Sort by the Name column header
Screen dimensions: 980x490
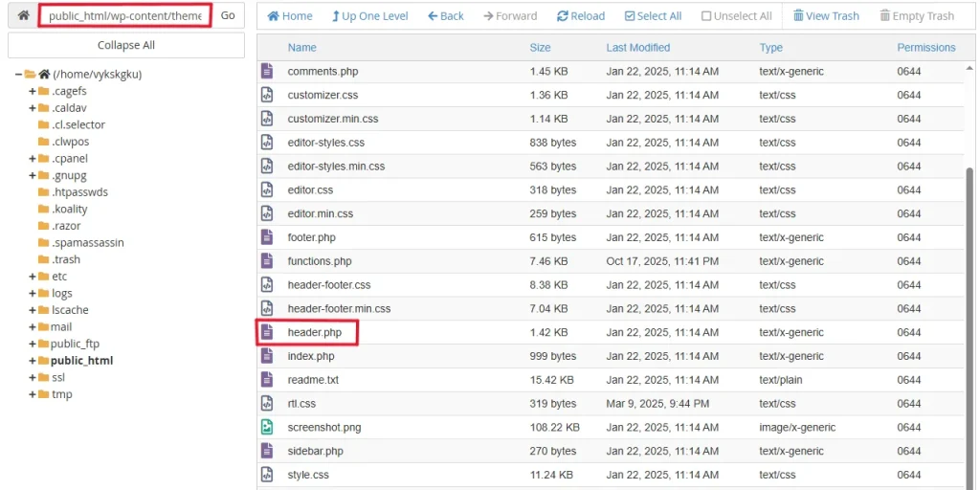301,48
